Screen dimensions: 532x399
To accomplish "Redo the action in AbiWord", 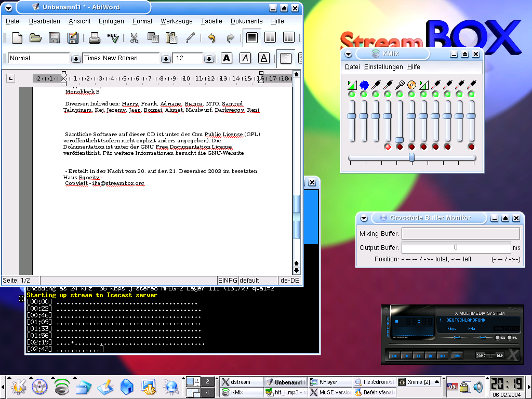I will point(230,37).
